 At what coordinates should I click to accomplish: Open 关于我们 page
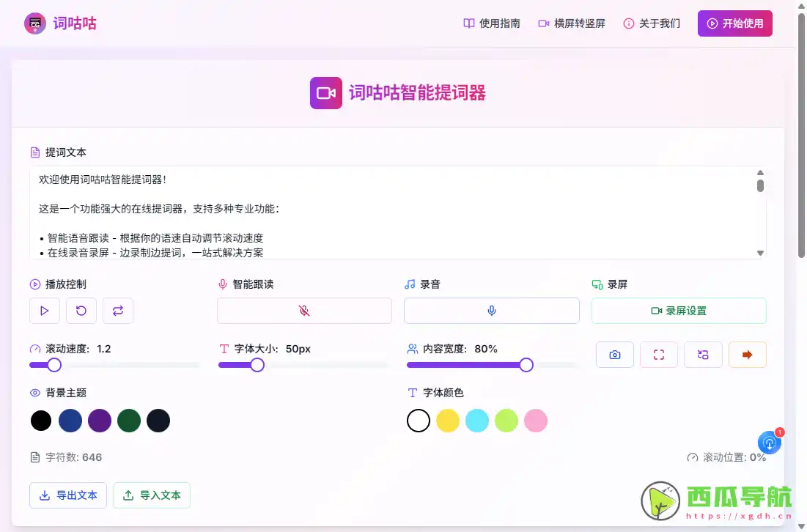(652, 23)
